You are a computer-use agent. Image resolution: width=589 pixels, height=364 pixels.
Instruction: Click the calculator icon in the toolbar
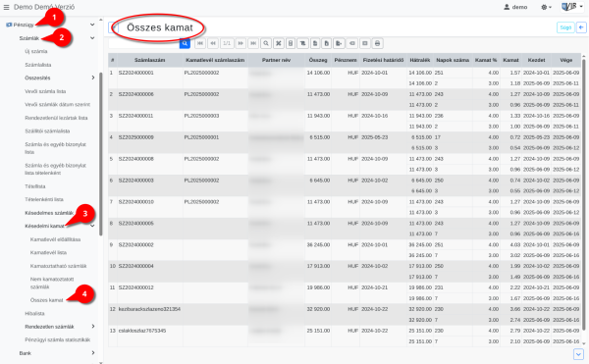tap(291, 43)
